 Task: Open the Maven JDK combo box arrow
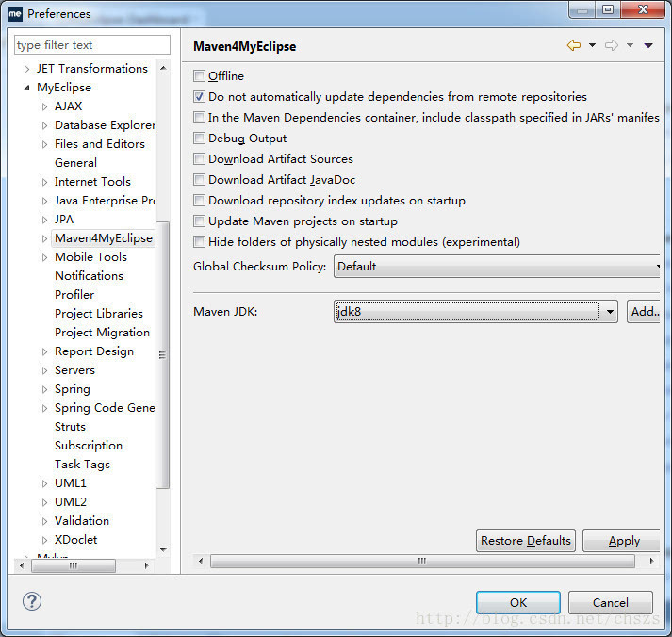click(x=610, y=312)
